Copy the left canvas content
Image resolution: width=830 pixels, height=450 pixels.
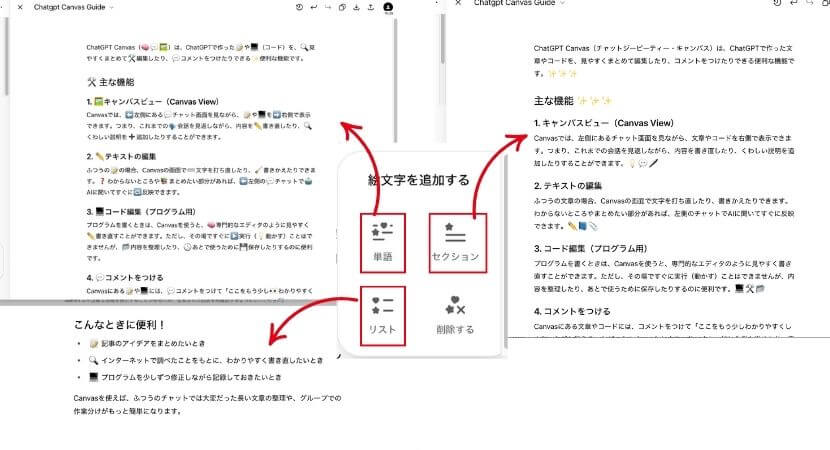[342, 7]
